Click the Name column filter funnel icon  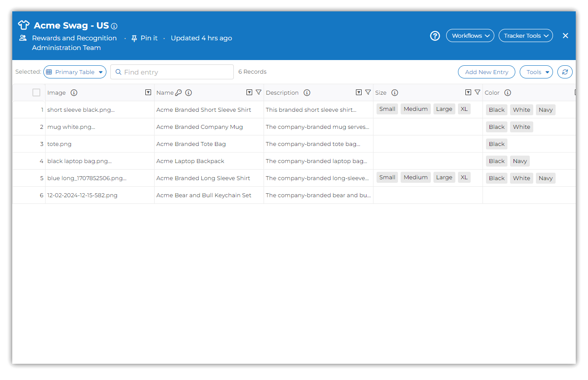pos(259,92)
